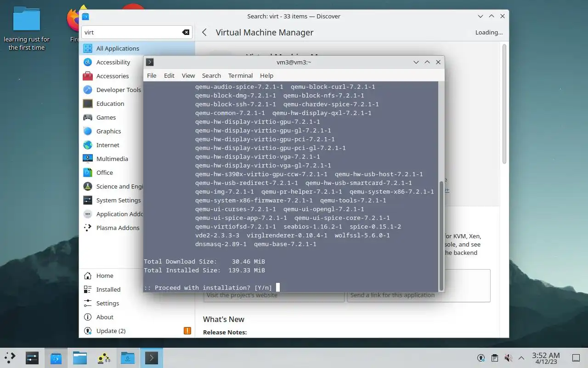
Task: Click the terminal scrollbar thumb
Action: (441, 235)
